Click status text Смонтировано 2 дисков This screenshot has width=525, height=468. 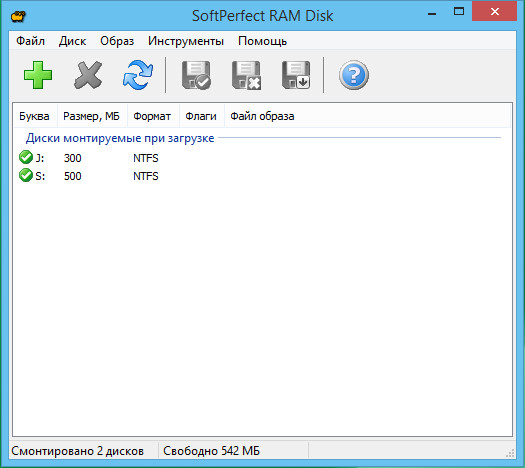[x=77, y=451]
